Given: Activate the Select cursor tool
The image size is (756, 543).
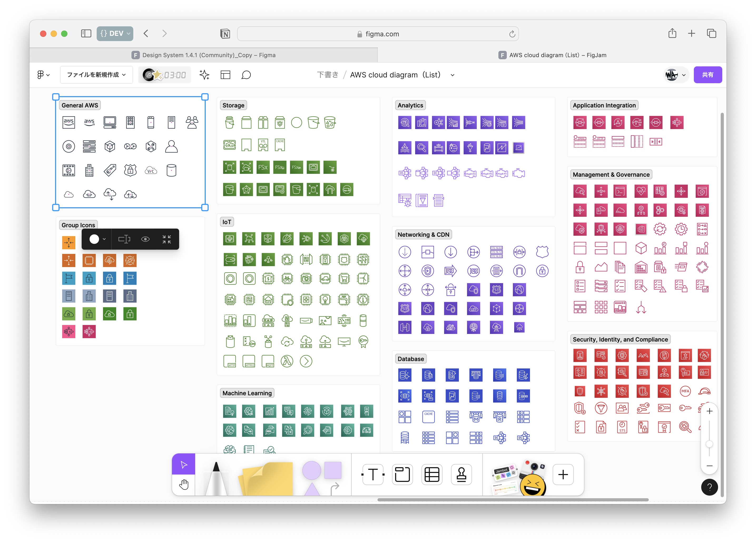Looking at the screenshot, I should coord(184,464).
